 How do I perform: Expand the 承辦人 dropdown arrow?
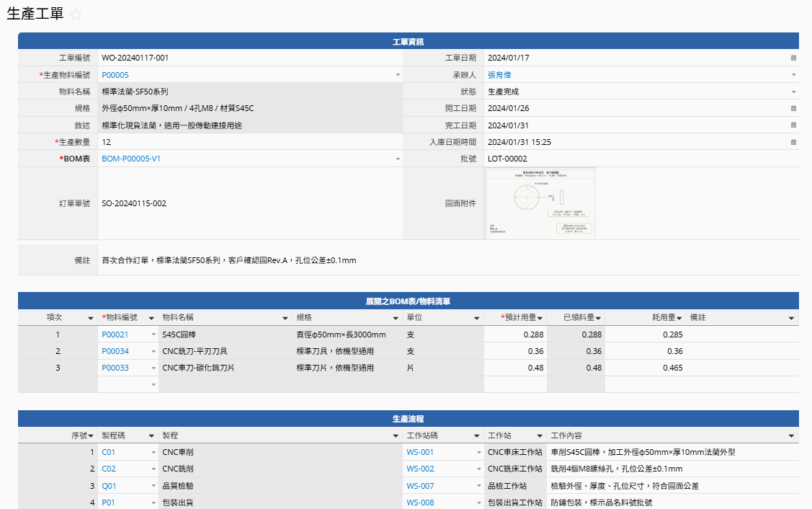tap(793, 75)
